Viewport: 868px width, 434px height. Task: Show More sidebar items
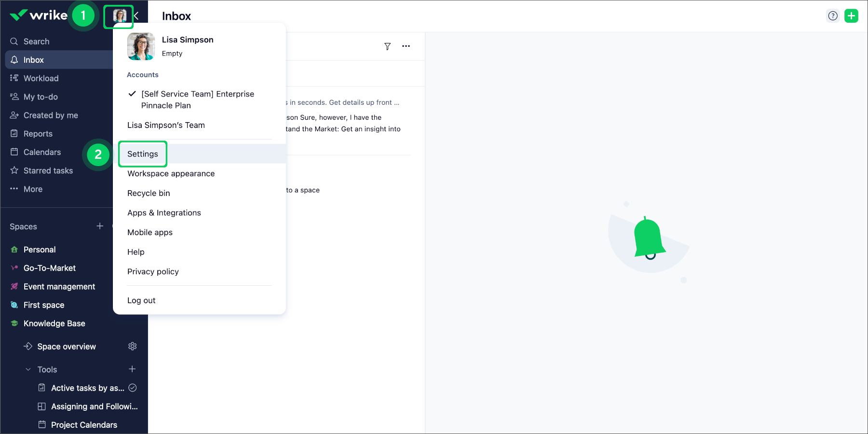point(33,189)
